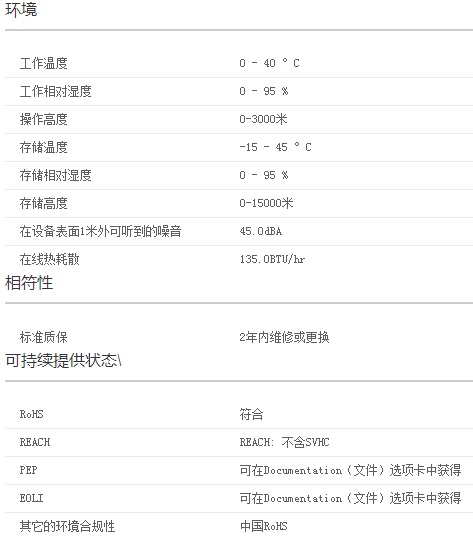
Task: Click the 可持续提供状态 section heading
Action: pyautogui.click(x=63, y=361)
